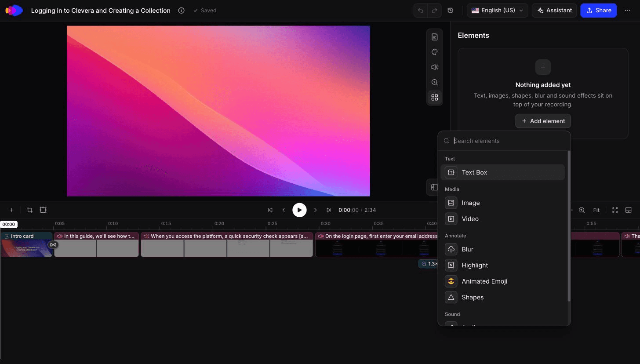Image resolution: width=640 pixels, height=364 pixels.
Task: Click the plus icon in the timeline toolbar
Action: 11,210
